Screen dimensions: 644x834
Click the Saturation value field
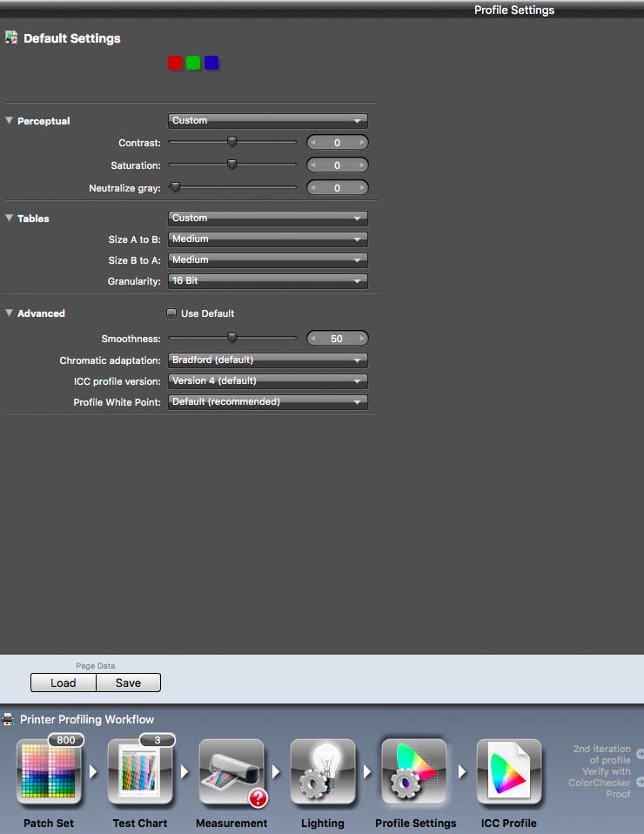[337, 165]
